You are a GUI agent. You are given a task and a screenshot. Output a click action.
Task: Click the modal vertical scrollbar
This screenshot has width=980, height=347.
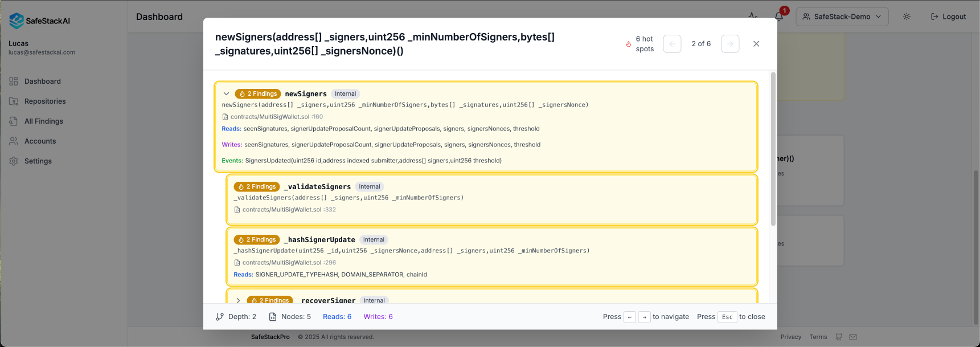tap(773, 149)
